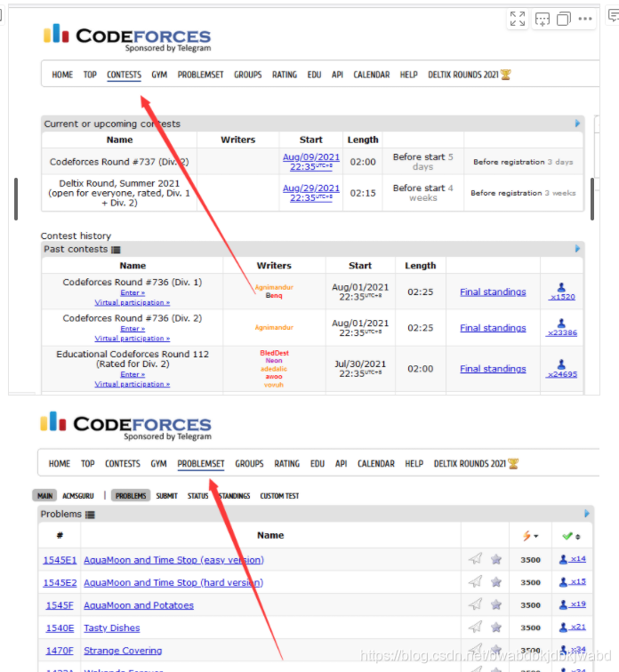
Task: Open problem link 1540E
Action: click(60, 628)
